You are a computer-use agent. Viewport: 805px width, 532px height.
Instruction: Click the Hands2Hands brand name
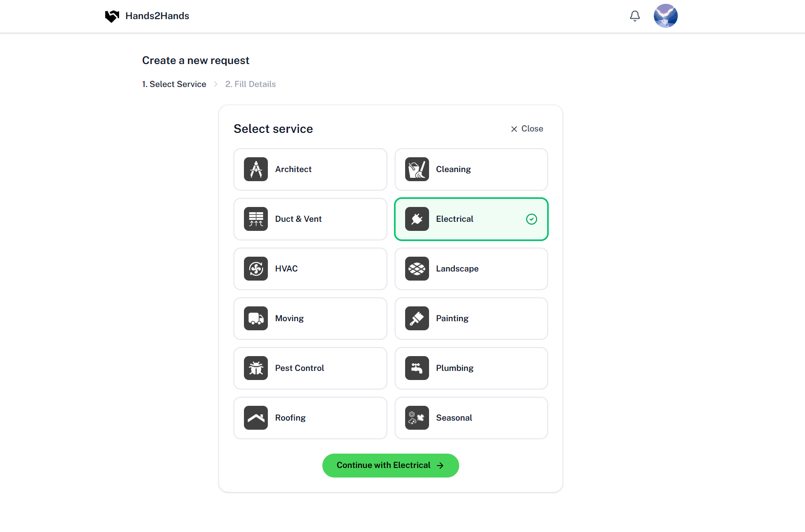(x=157, y=16)
